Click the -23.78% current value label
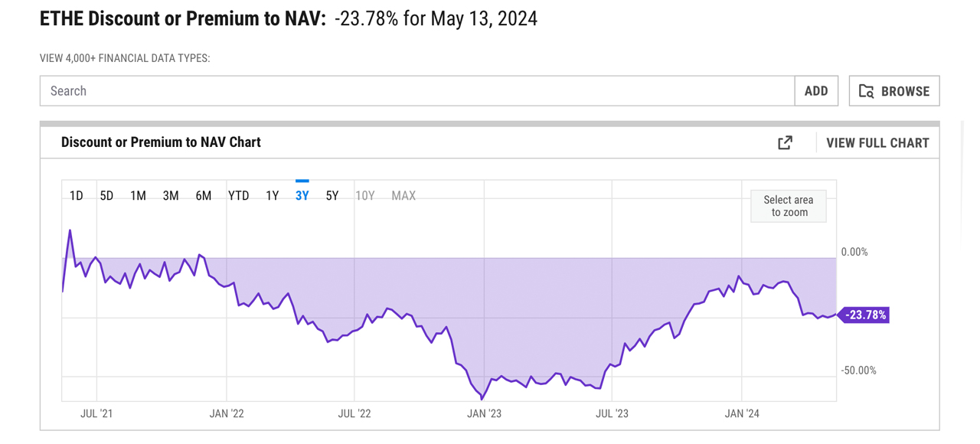The height and width of the screenshot is (444, 980). click(865, 315)
